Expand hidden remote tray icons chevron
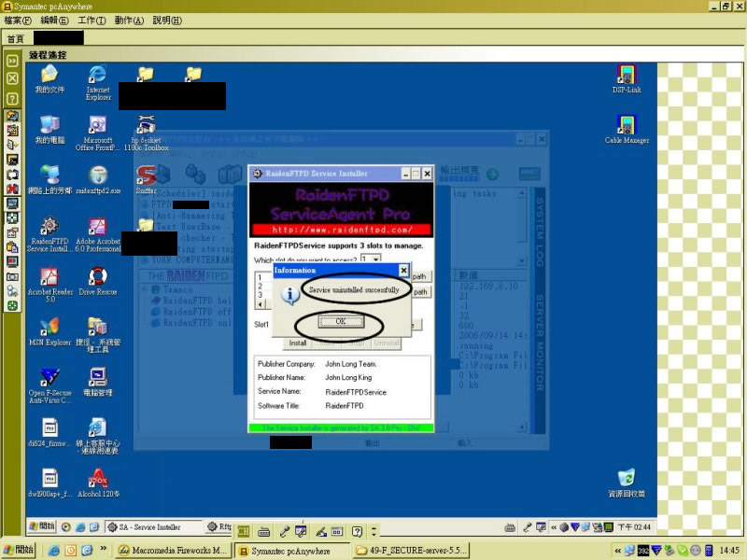The width and height of the screenshot is (747, 560). click(553, 527)
